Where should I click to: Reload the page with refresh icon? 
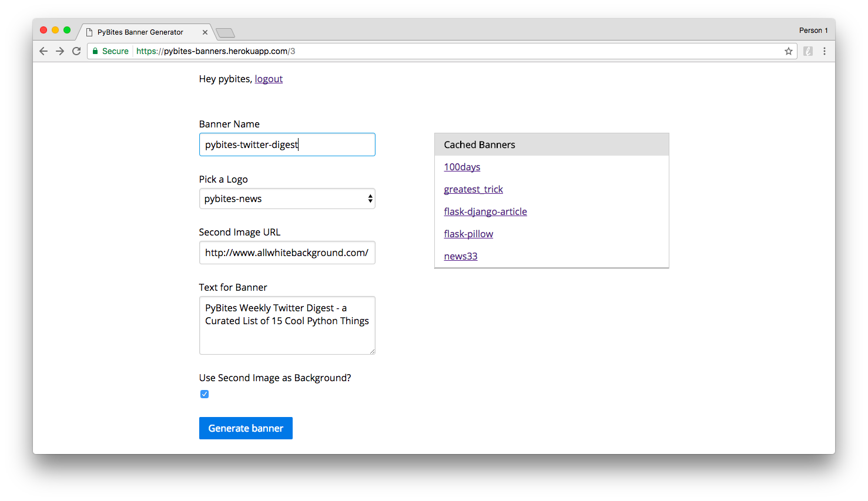point(76,51)
